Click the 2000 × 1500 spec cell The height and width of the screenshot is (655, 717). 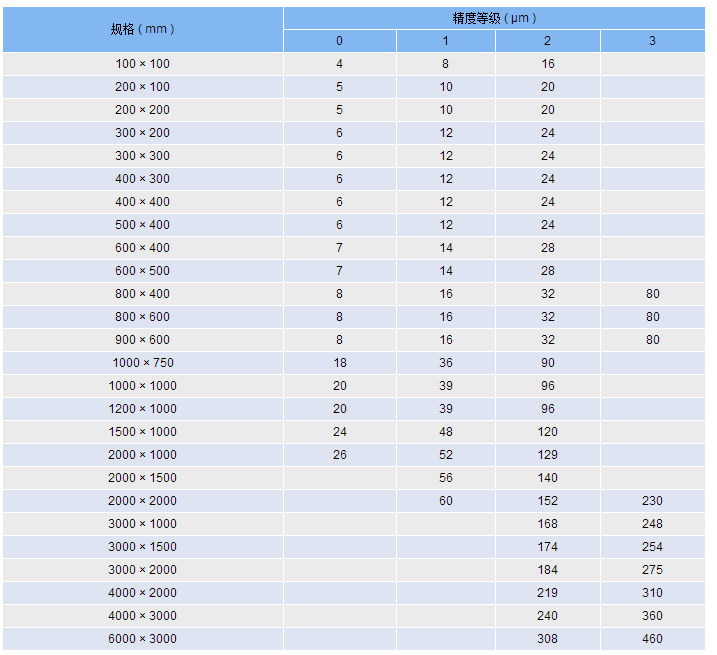(x=143, y=478)
